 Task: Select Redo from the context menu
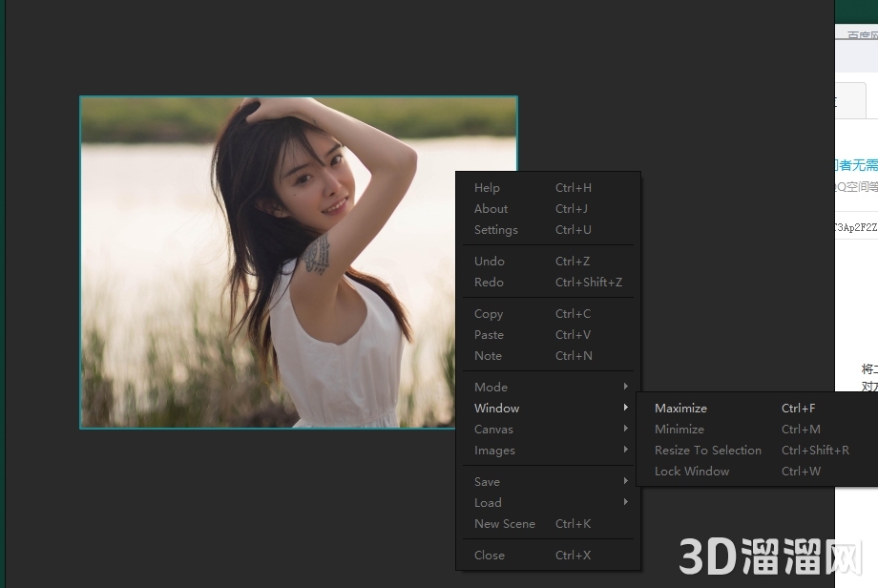(488, 282)
